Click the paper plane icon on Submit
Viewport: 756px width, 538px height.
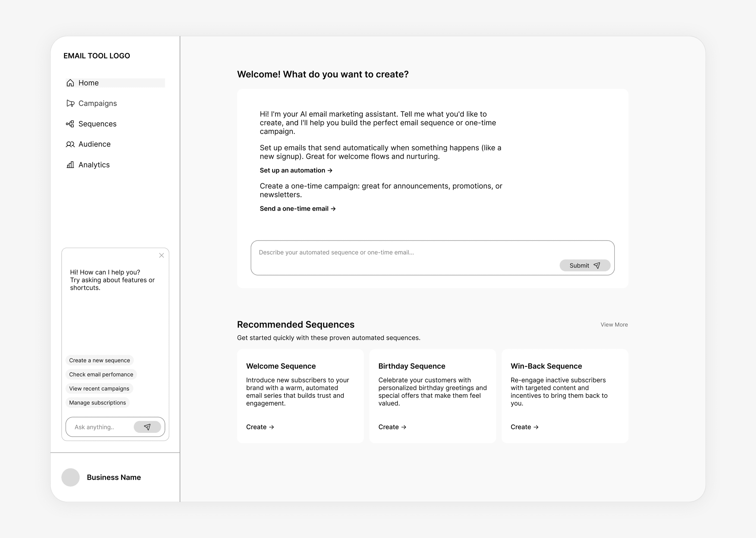pyautogui.click(x=597, y=265)
